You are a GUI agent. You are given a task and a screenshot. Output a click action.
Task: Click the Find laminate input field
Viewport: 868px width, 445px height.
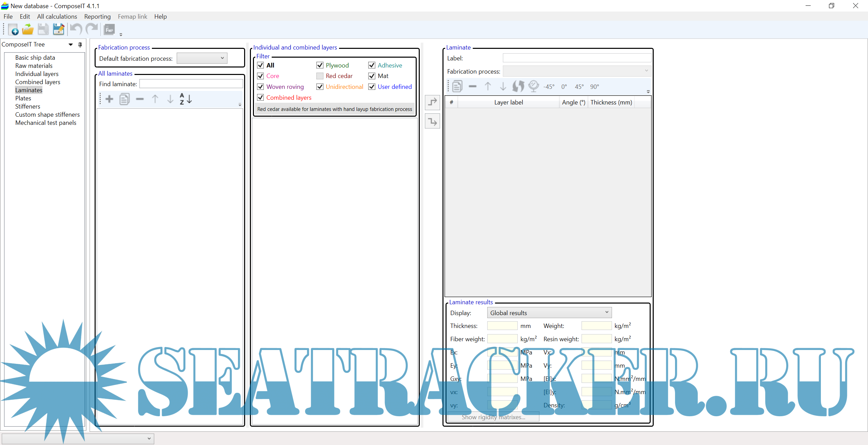(x=191, y=84)
